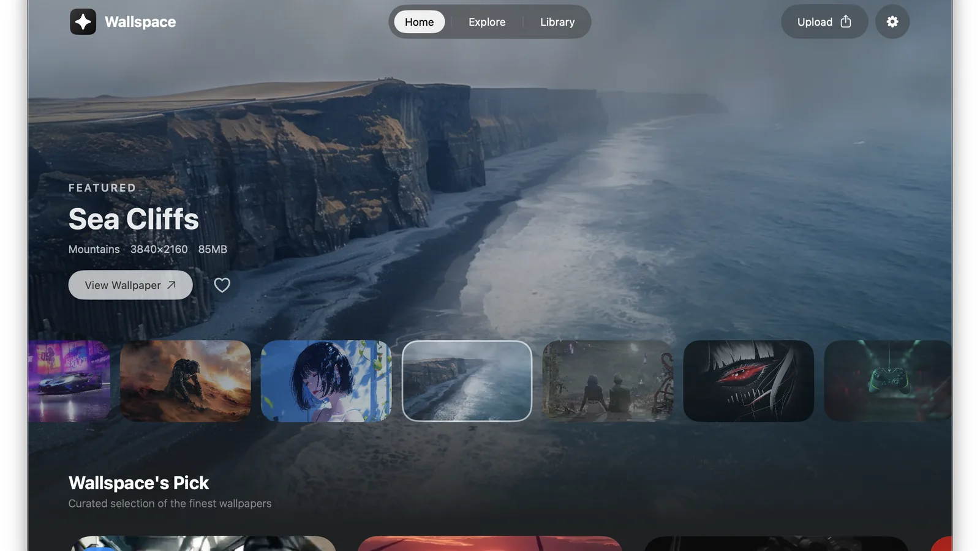The image size is (980, 551).
Task: Switch to the Home tab
Action: [419, 22]
